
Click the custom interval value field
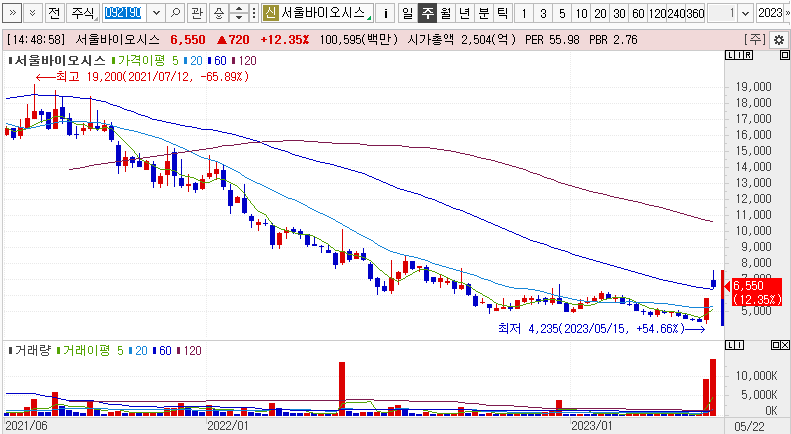[x=722, y=13]
